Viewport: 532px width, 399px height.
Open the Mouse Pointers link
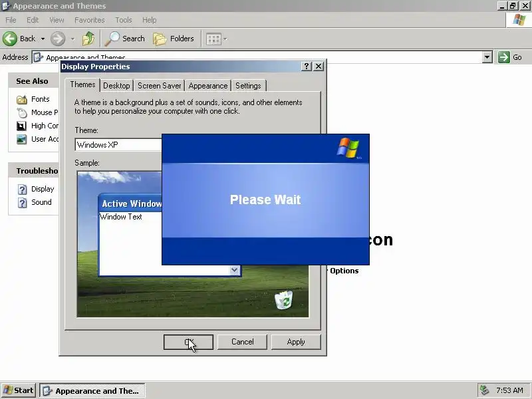tap(45, 112)
